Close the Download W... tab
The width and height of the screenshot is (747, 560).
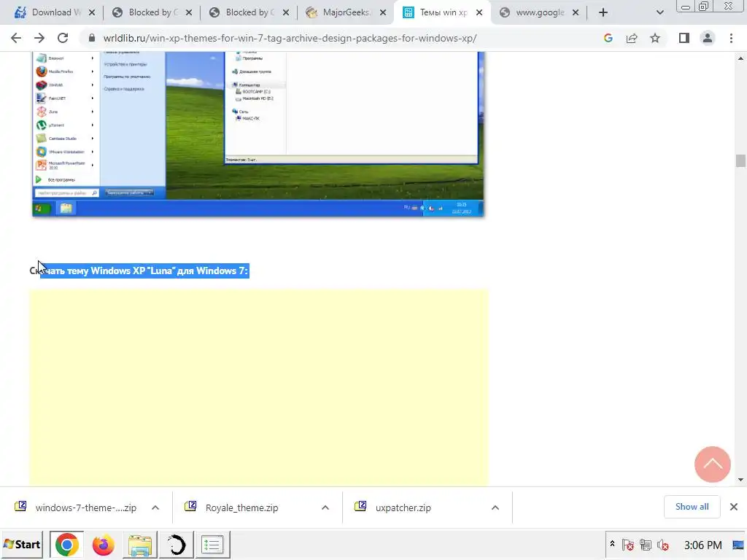click(x=92, y=13)
